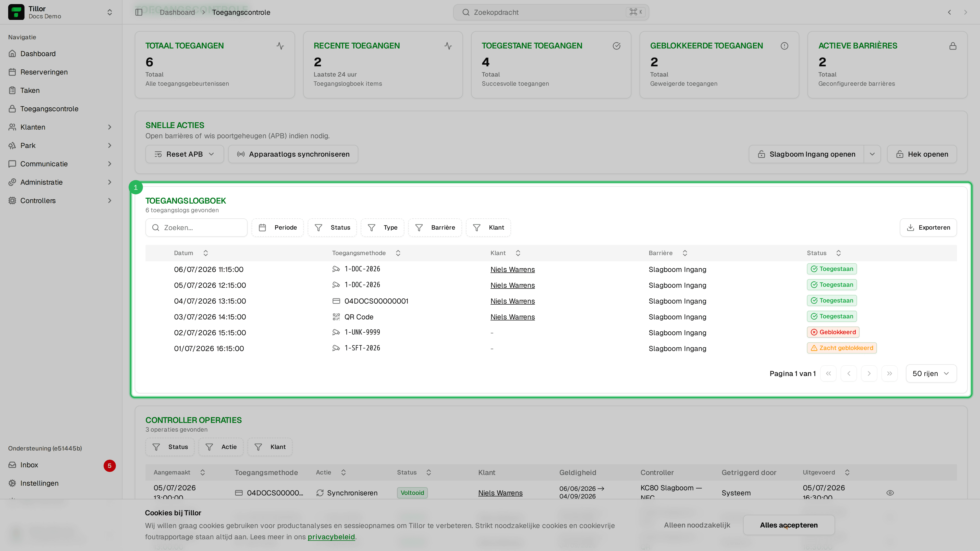The width and height of the screenshot is (980, 551).
Task: Open the Klant filter in Toegangslogboek
Action: pyautogui.click(x=488, y=227)
